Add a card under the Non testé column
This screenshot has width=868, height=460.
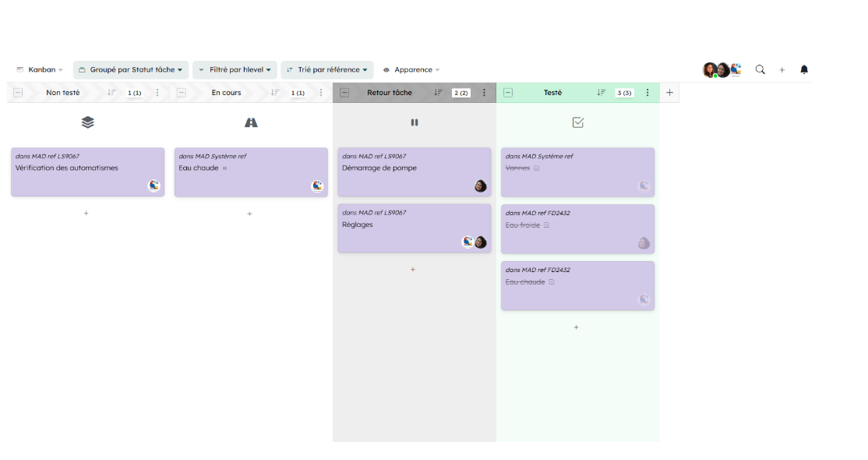pyautogui.click(x=86, y=213)
